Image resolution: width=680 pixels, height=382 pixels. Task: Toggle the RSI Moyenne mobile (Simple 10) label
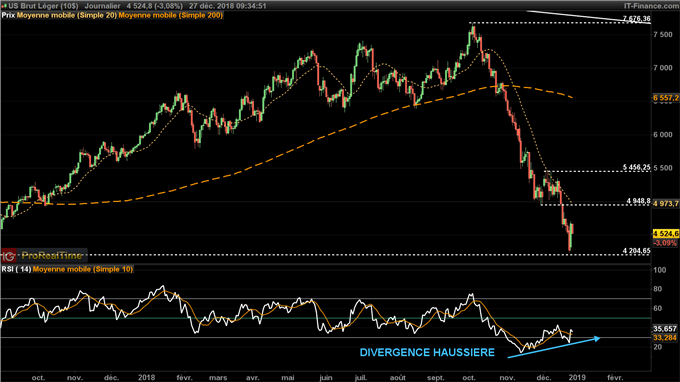pos(83,269)
